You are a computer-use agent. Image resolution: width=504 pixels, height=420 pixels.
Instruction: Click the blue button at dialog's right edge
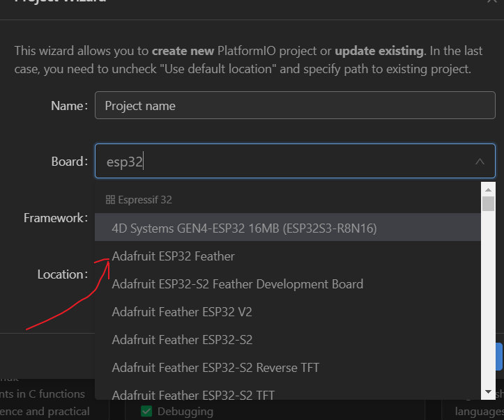coord(499,356)
